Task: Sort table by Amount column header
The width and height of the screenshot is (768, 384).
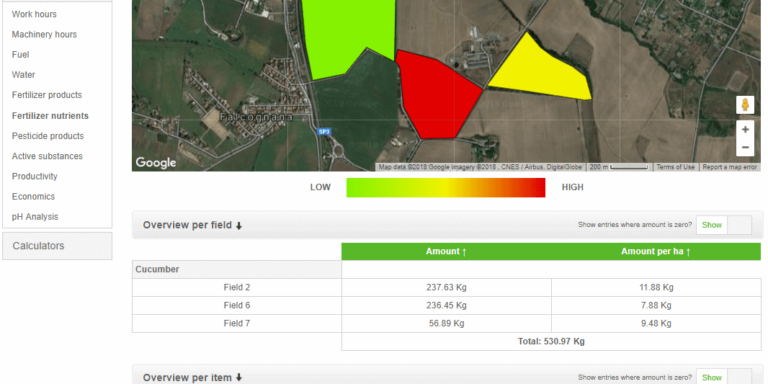Action: pos(446,252)
